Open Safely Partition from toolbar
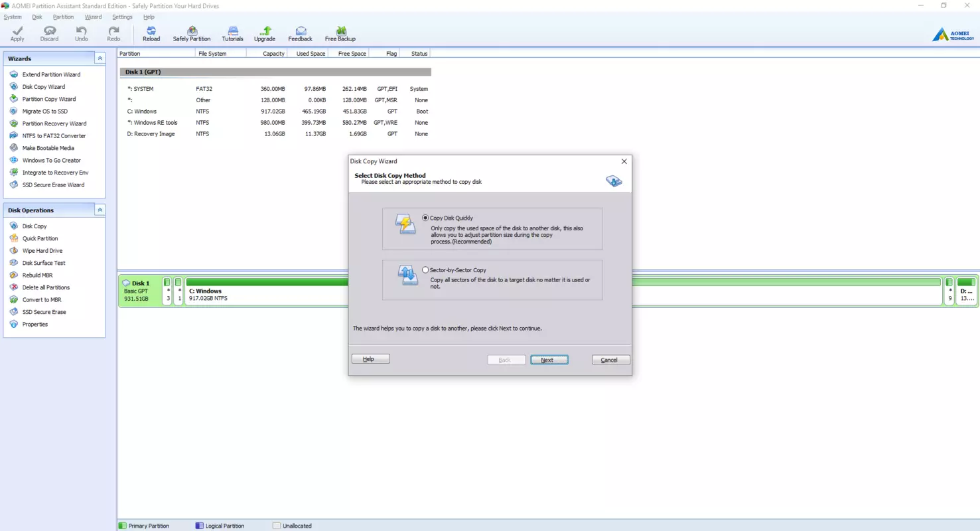Viewport: 980px width, 531px height. (x=192, y=34)
